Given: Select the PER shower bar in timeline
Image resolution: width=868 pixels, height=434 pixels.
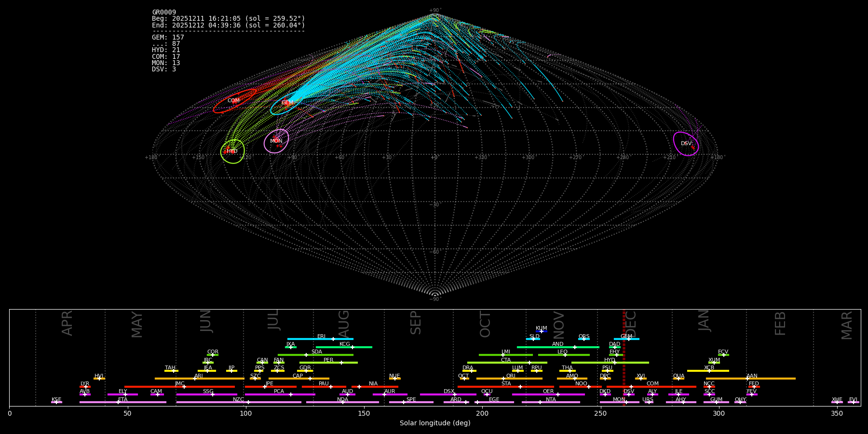Looking at the screenshot, I should click(x=328, y=363).
